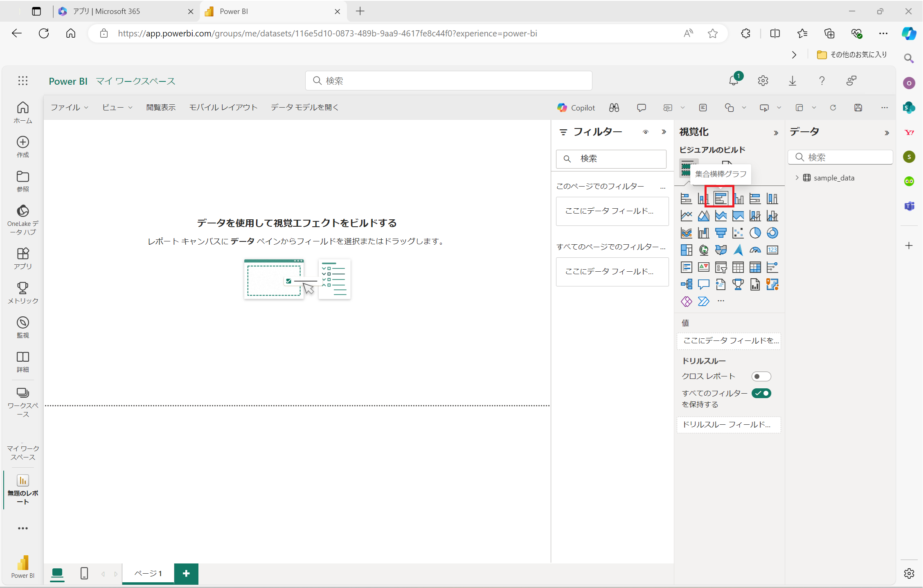This screenshot has width=923, height=588.
Task: Expand the sample_data table
Action: (x=797, y=178)
